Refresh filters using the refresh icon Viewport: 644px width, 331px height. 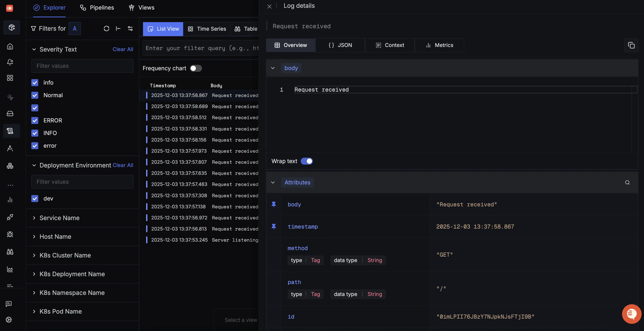click(x=107, y=28)
